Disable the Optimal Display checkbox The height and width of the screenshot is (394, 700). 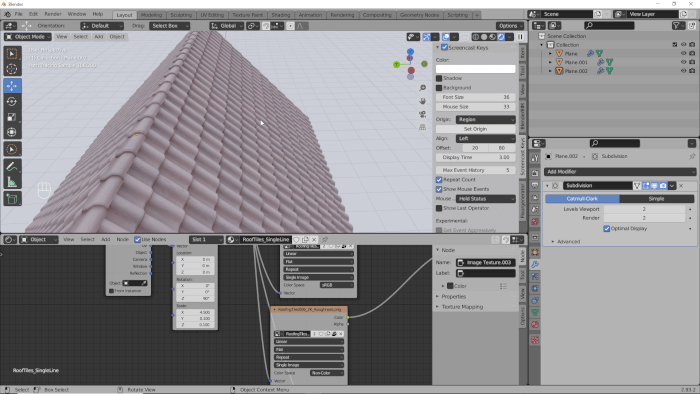(x=607, y=228)
